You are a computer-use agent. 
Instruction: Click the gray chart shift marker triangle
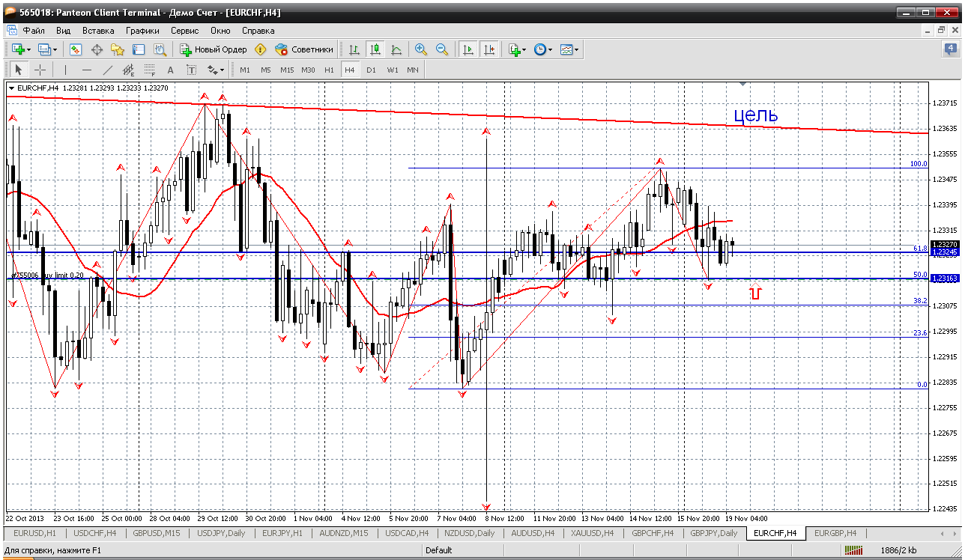(x=742, y=84)
